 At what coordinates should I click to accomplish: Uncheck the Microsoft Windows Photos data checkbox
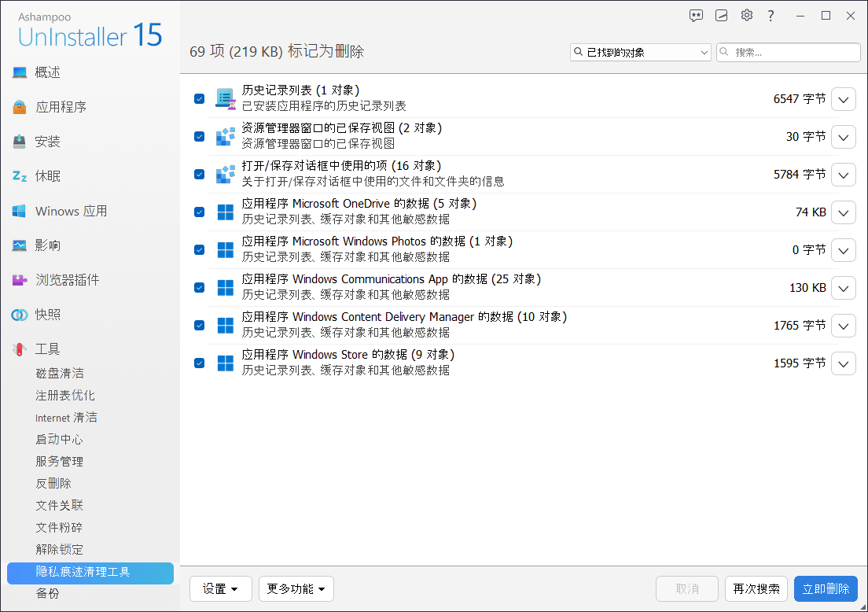(199, 250)
